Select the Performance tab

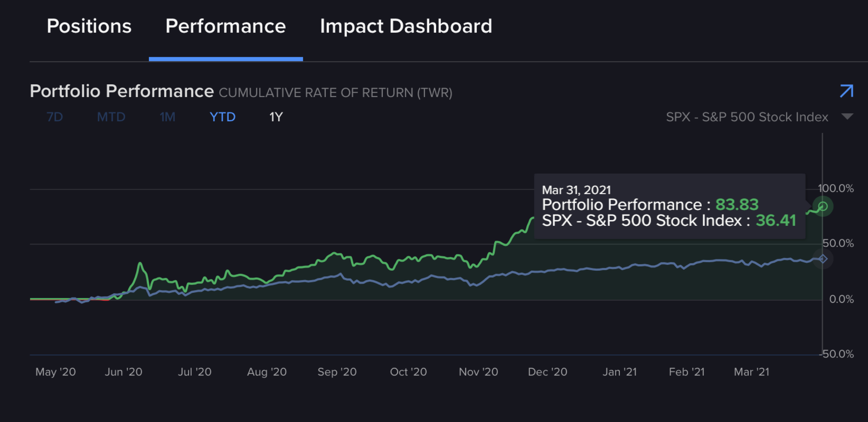click(226, 26)
